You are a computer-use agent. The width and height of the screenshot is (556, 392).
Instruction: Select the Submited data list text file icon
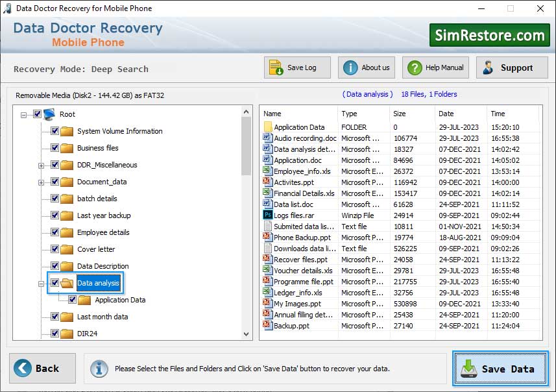tap(268, 226)
